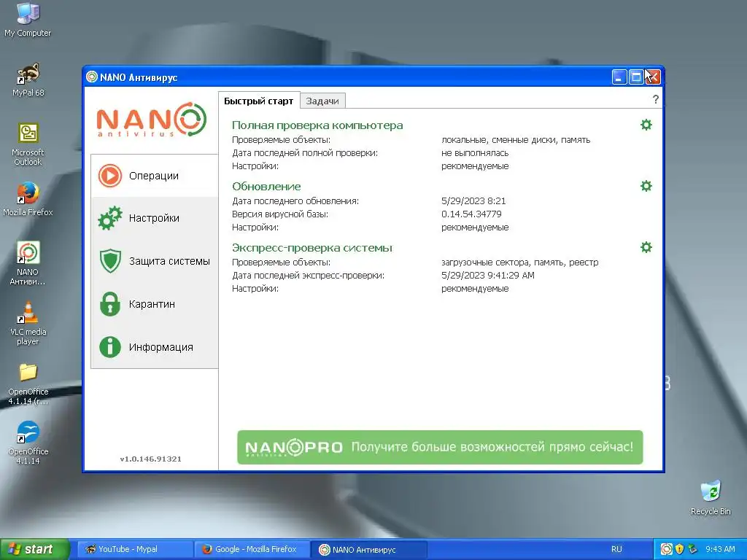
Task: Open the Информация sidebar section
Action: (x=155, y=346)
